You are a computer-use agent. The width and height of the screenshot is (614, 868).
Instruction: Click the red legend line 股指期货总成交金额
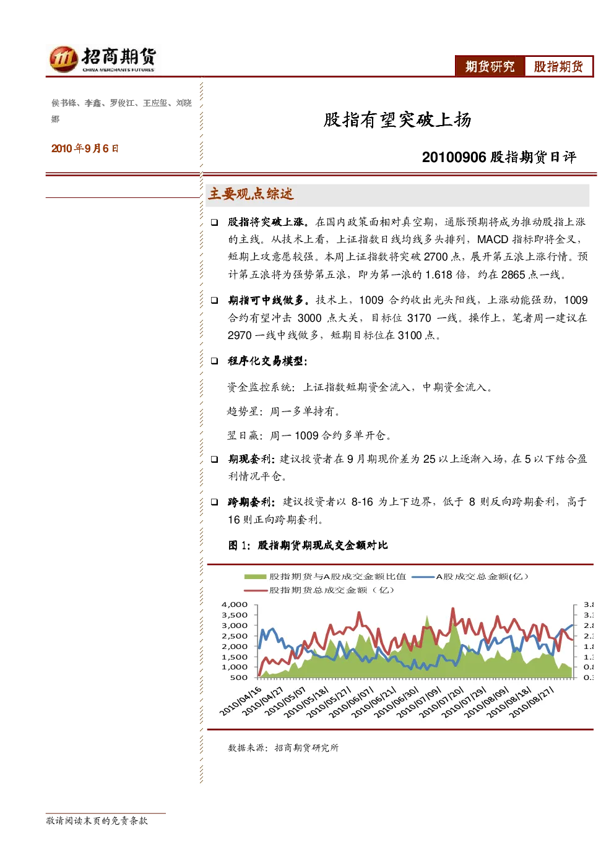[256, 590]
